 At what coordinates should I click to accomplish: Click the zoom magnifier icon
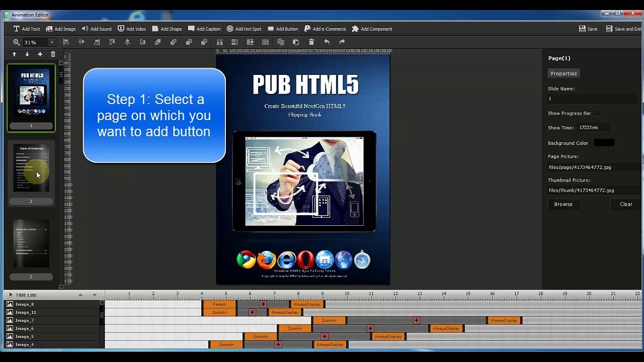16,42
